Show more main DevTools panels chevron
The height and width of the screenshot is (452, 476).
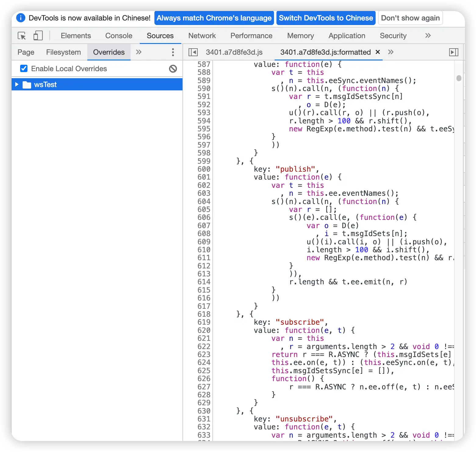[428, 36]
